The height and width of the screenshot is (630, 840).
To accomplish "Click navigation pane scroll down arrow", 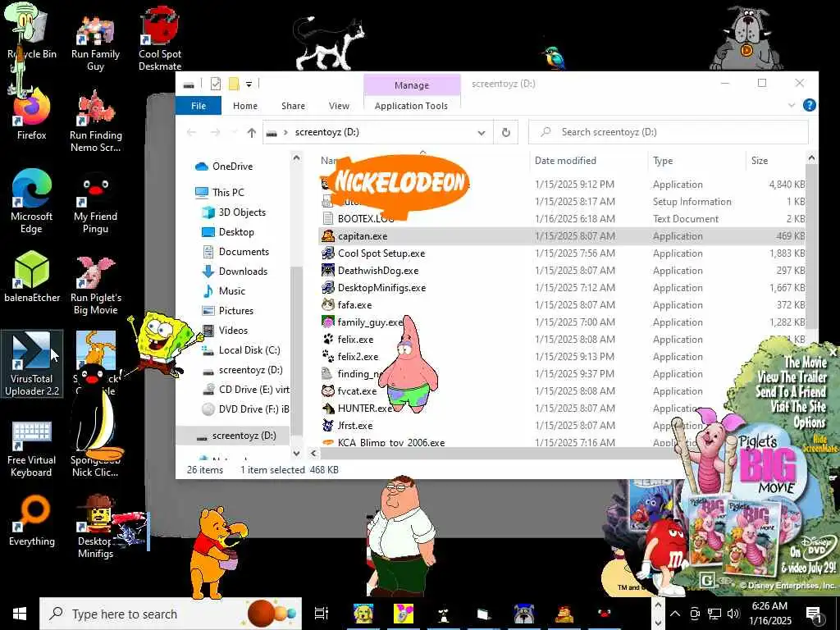I will click(x=296, y=453).
